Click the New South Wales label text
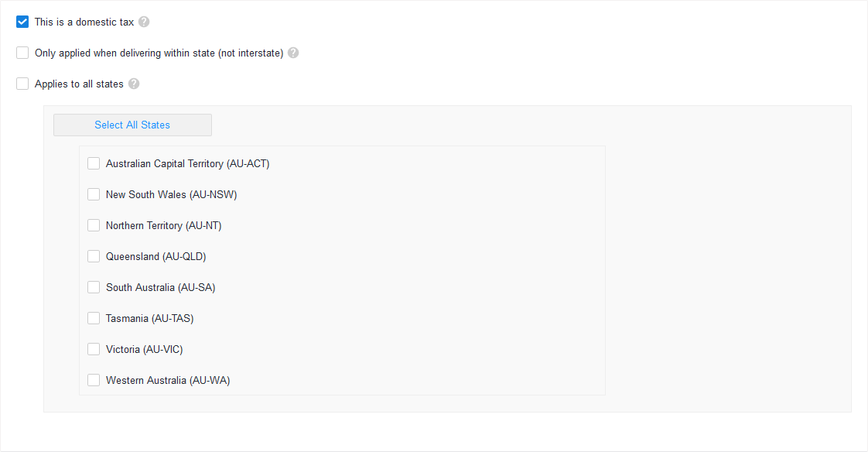The height and width of the screenshot is (452, 868). click(x=171, y=194)
